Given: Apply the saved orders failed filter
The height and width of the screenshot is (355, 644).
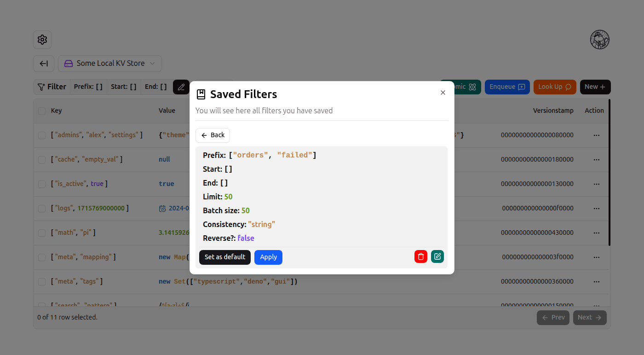Looking at the screenshot, I should (268, 257).
